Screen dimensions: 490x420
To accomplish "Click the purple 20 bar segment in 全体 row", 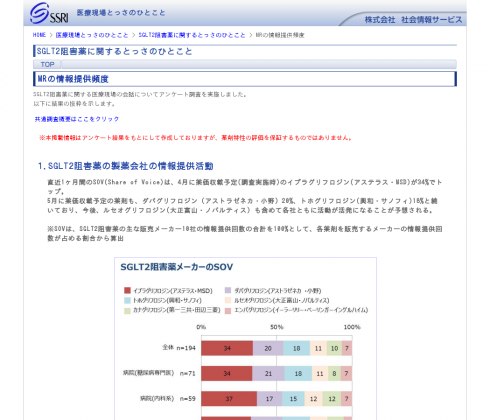I will 268,348.
